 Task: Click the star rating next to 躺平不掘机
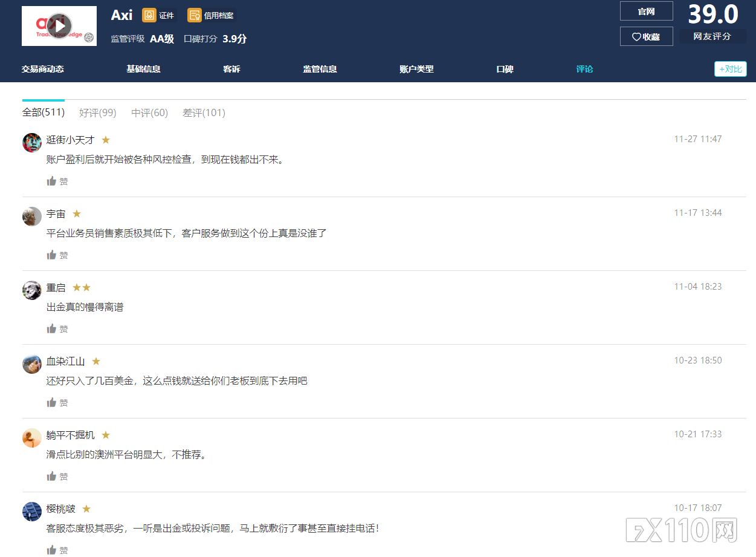tap(105, 434)
